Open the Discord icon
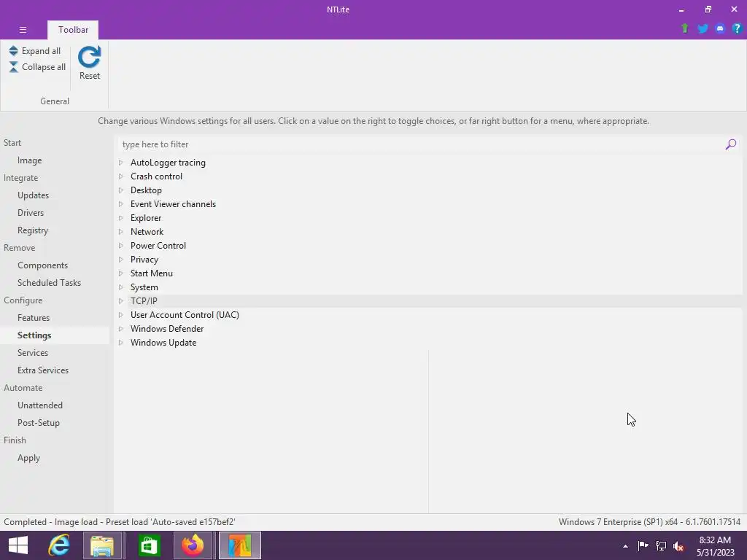 [x=720, y=28]
